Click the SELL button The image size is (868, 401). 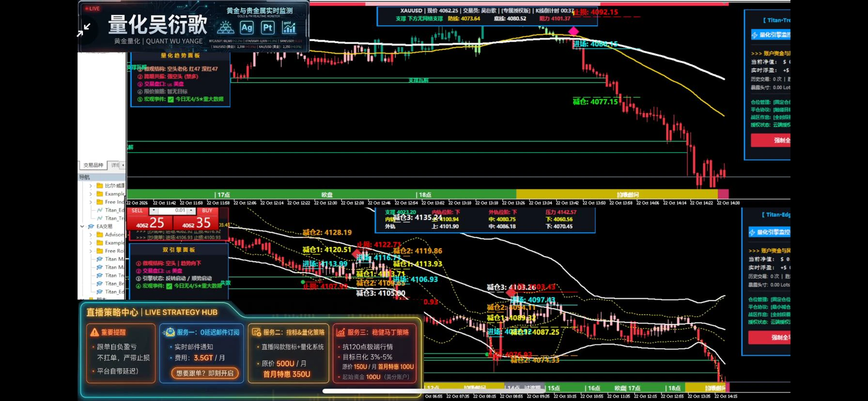click(137, 211)
